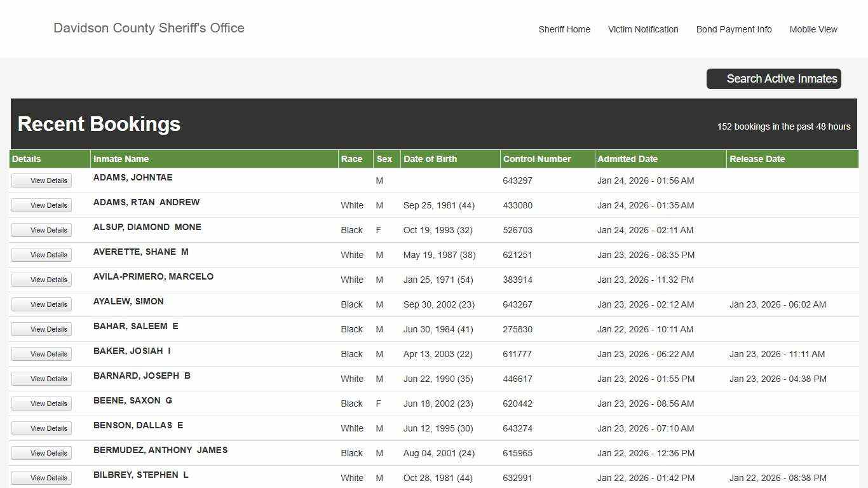Open View Details for Bilbrey, Stephen L

point(41,478)
